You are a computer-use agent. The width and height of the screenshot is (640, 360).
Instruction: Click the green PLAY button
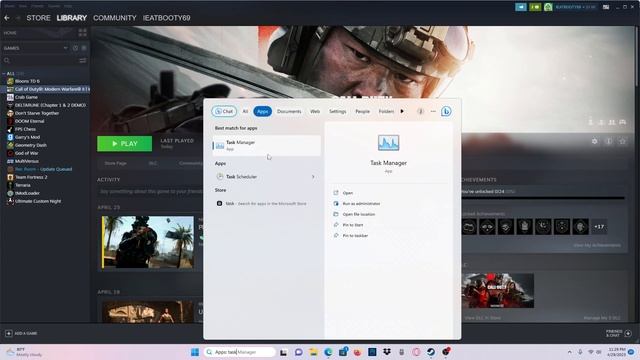124,144
